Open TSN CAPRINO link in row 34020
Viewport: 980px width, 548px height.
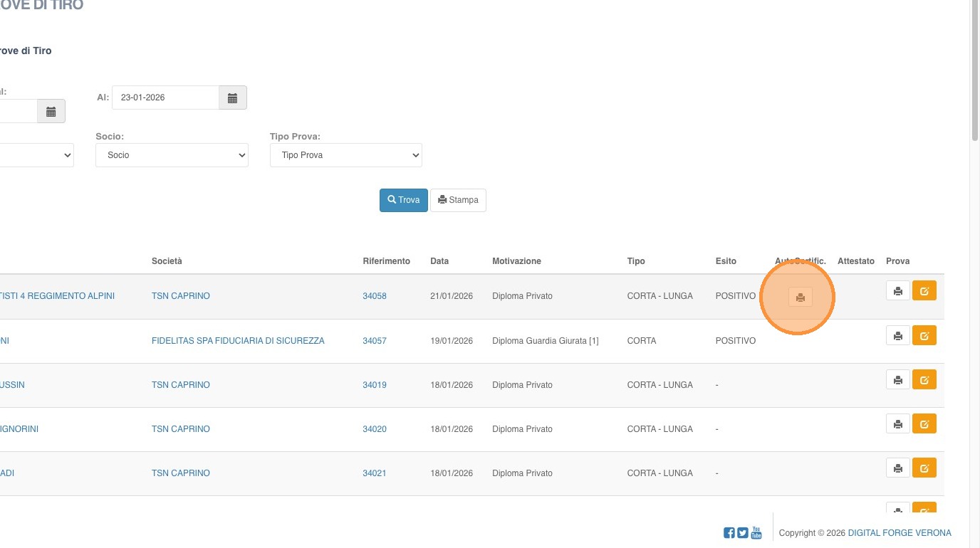pos(181,429)
